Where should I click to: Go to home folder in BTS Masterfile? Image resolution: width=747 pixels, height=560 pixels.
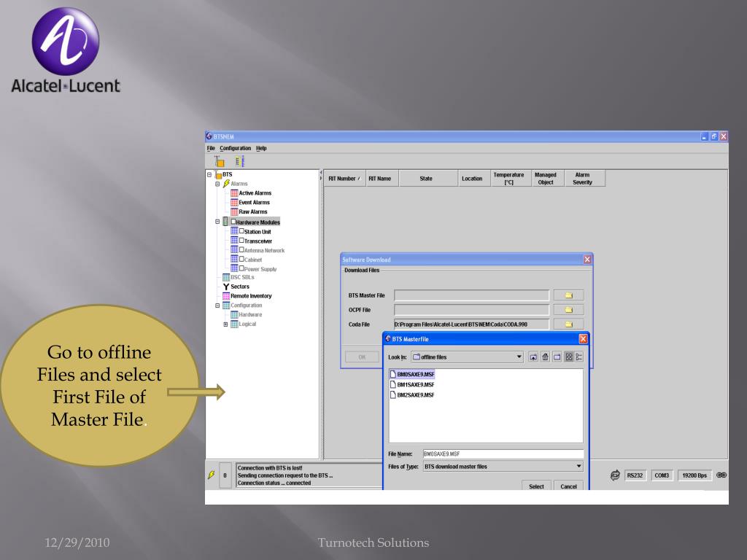point(546,357)
